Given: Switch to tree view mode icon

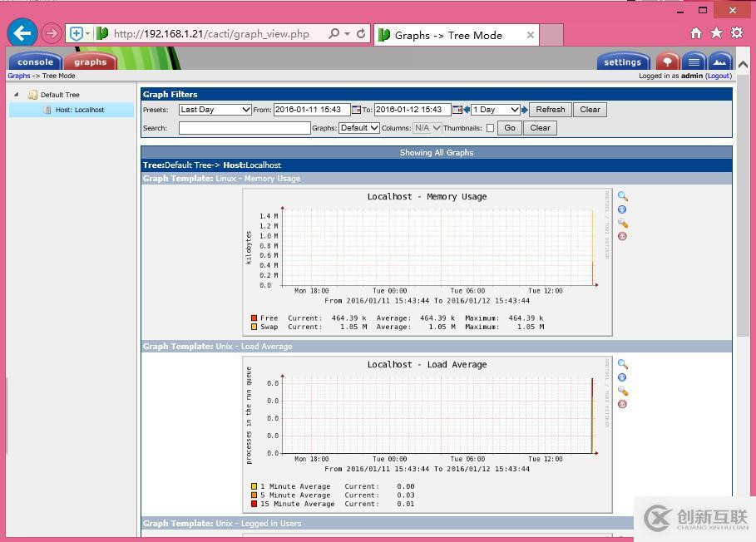Looking at the screenshot, I should tap(667, 62).
